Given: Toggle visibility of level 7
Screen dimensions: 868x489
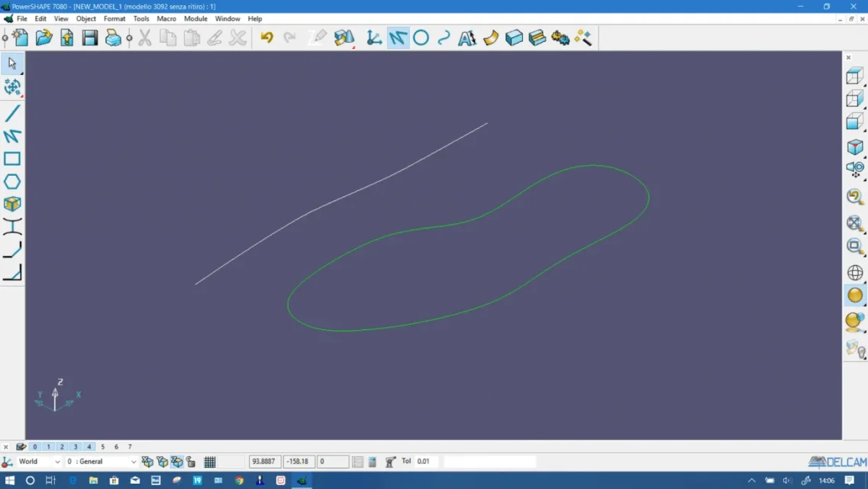Looking at the screenshot, I should pos(129,447).
